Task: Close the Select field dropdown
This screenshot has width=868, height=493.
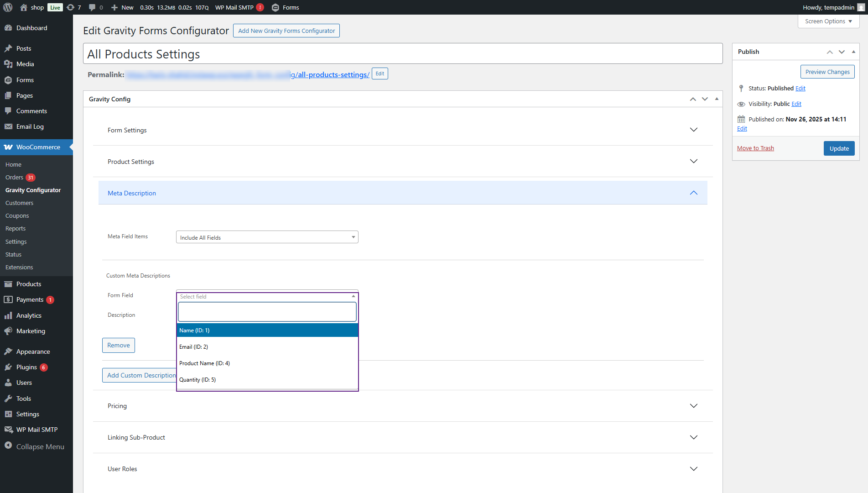Action: pyautogui.click(x=267, y=297)
